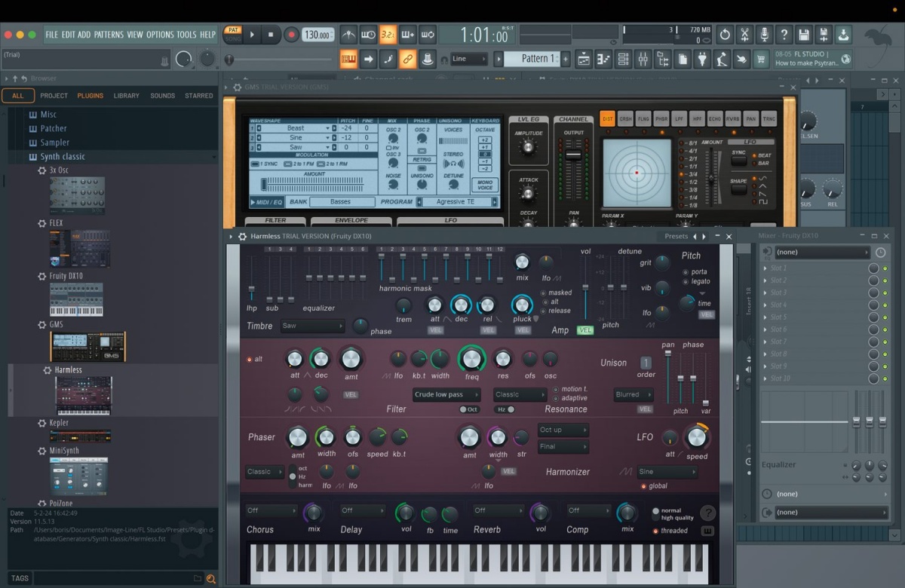Toggle the metronome icon

(348, 35)
